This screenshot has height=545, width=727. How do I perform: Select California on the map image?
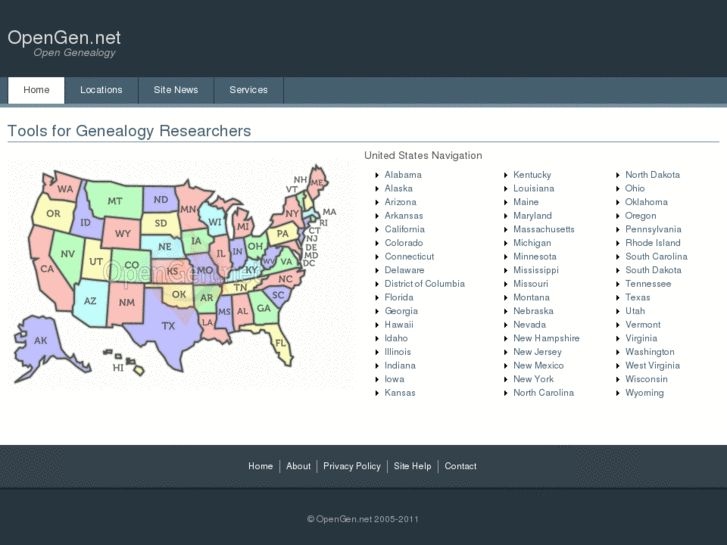(x=46, y=268)
